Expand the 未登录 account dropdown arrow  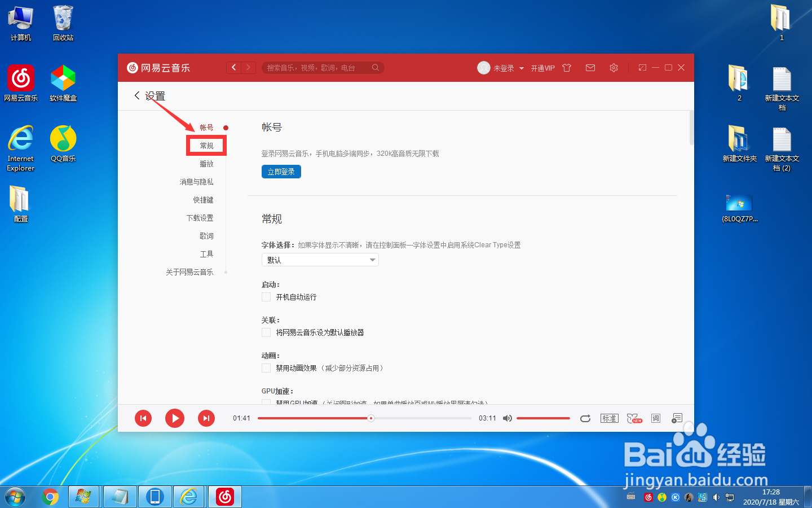522,68
